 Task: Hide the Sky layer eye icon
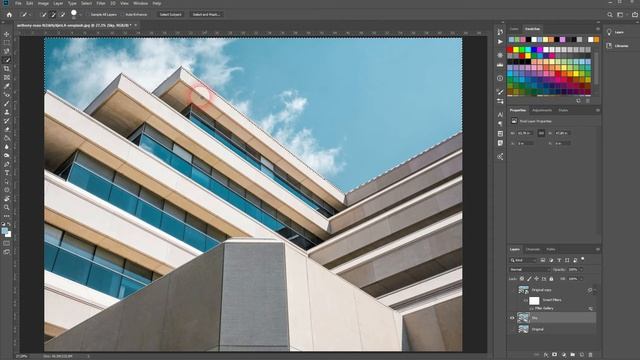click(x=512, y=318)
